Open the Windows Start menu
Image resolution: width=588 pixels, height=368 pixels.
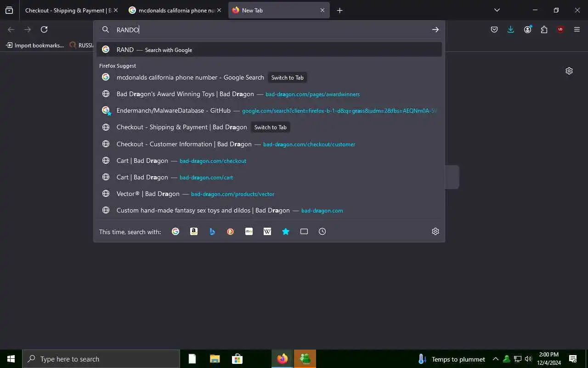[11, 359]
